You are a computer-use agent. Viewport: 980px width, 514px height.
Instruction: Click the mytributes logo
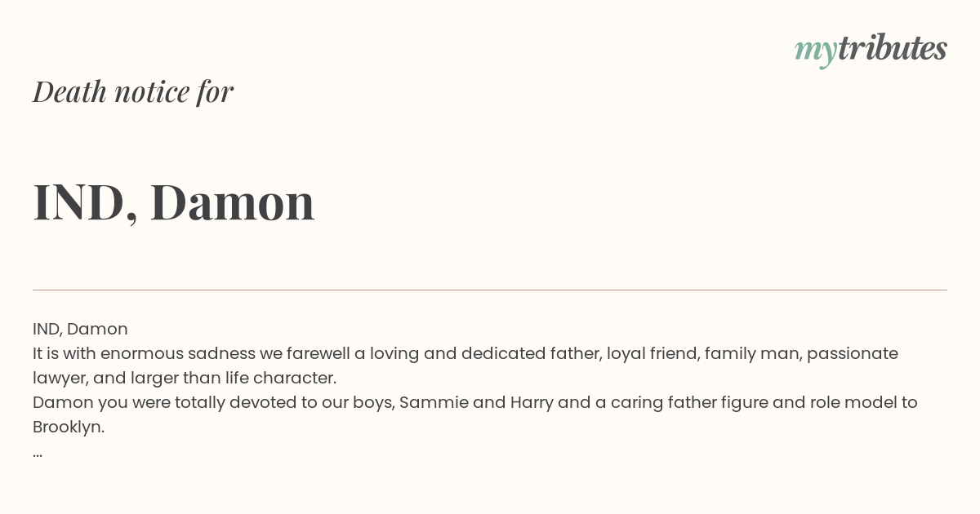[x=871, y=50]
